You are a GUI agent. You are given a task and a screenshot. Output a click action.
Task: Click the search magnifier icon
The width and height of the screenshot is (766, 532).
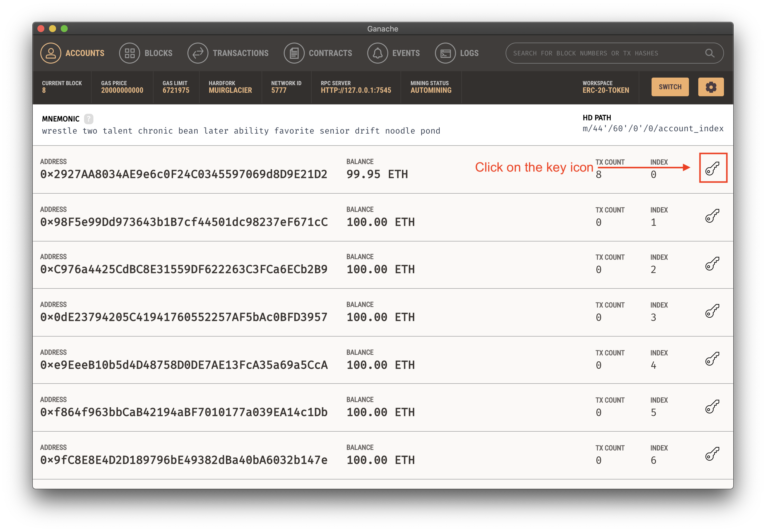tap(710, 53)
